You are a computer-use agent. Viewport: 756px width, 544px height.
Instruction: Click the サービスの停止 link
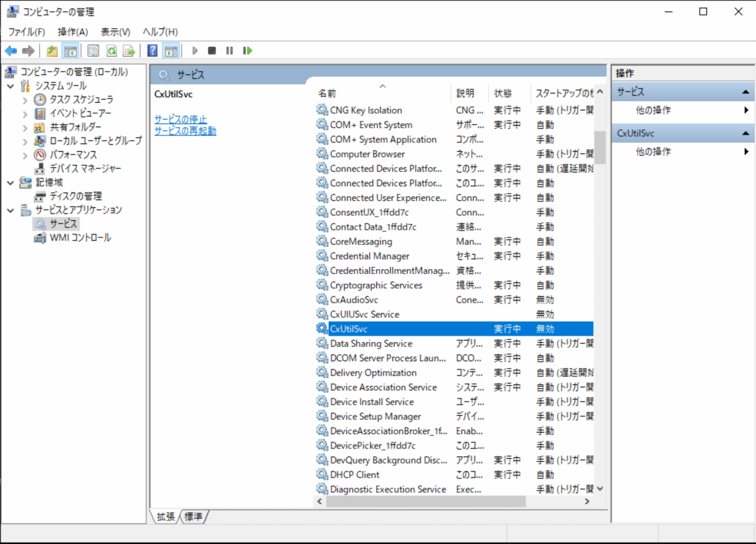pyautogui.click(x=180, y=119)
